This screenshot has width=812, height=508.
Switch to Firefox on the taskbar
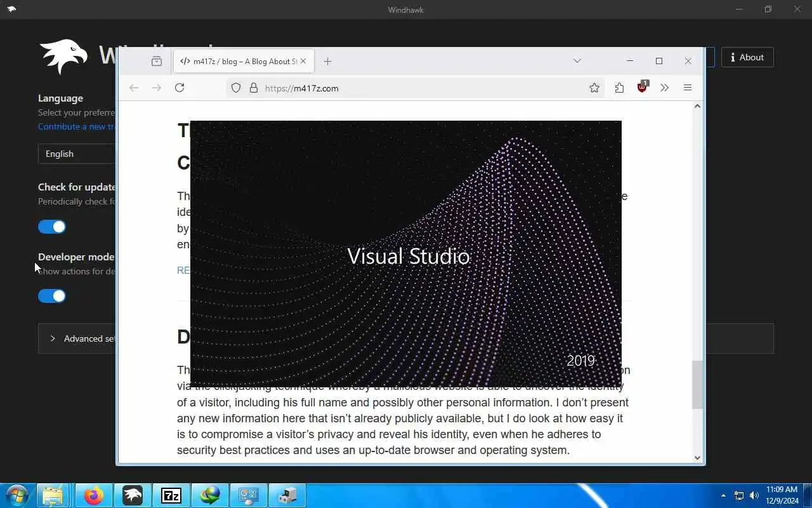94,495
